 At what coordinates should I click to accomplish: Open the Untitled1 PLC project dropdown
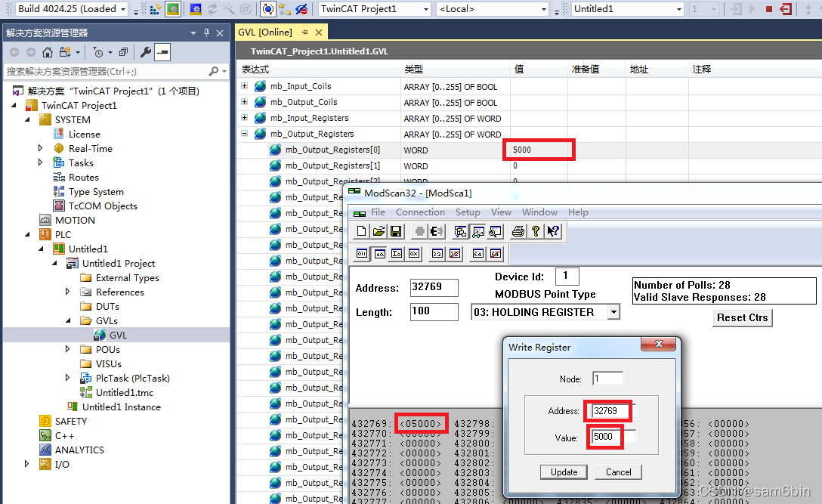coord(679,9)
